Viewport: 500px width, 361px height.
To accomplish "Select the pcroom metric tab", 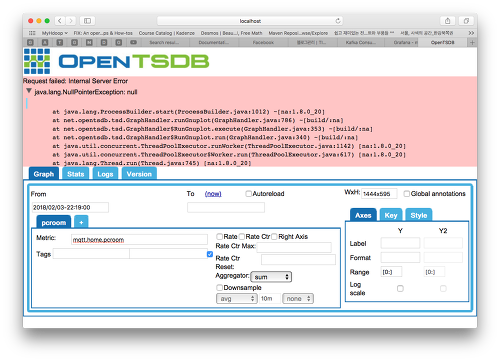I will tap(54, 222).
